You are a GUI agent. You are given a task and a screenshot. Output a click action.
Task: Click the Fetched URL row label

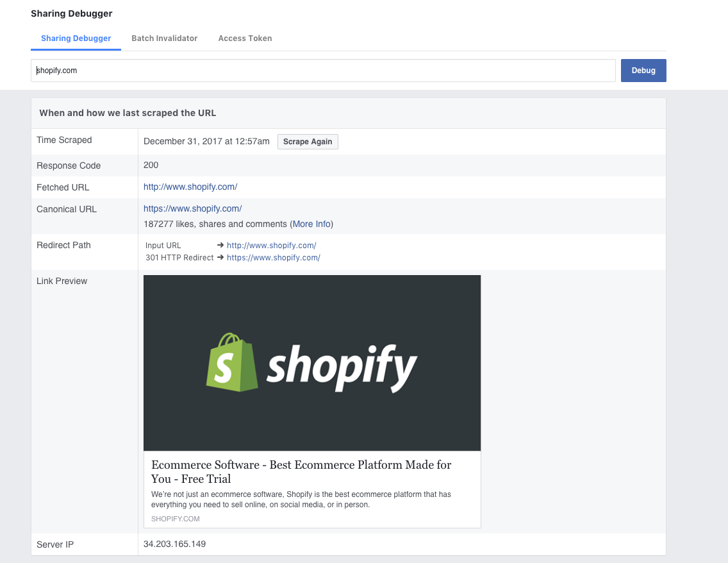(63, 187)
